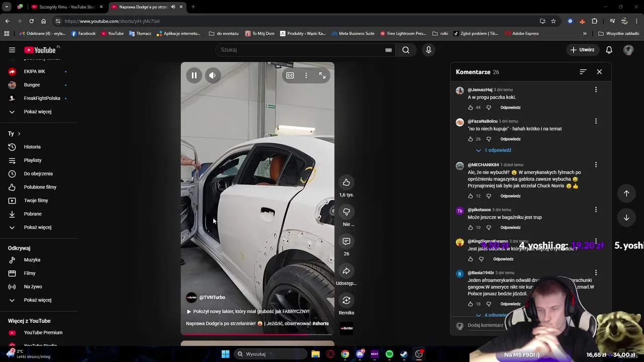Expand the 1 odpowiedź replies thread

pos(494,150)
